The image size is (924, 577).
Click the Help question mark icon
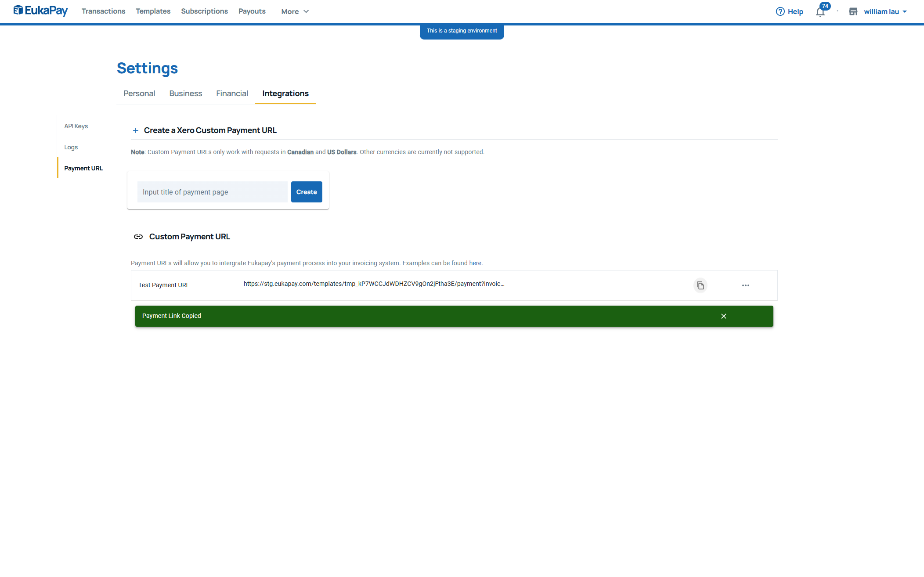pos(780,12)
